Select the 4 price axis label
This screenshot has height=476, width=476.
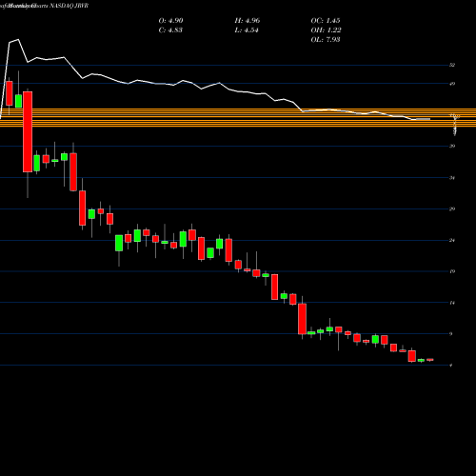click(451, 366)
